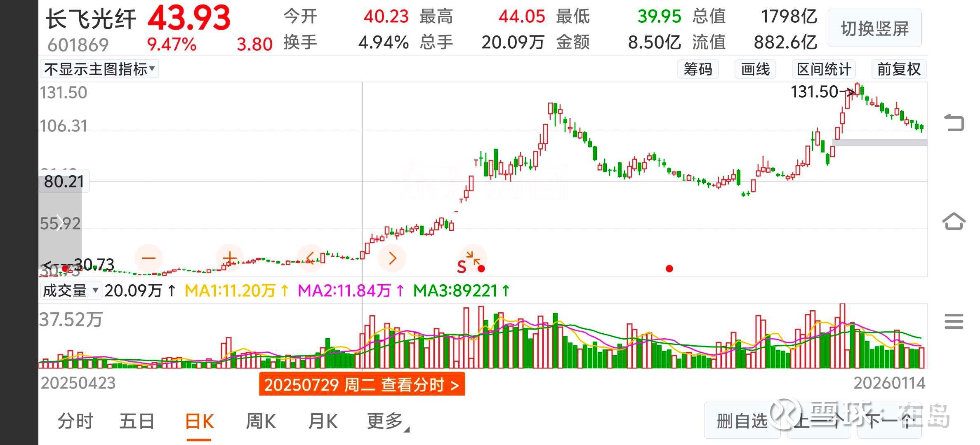The height and width of the screenshot is (445, 980).
Task: Click the gray left-side chart scroll handle
Action: [60, 222]
